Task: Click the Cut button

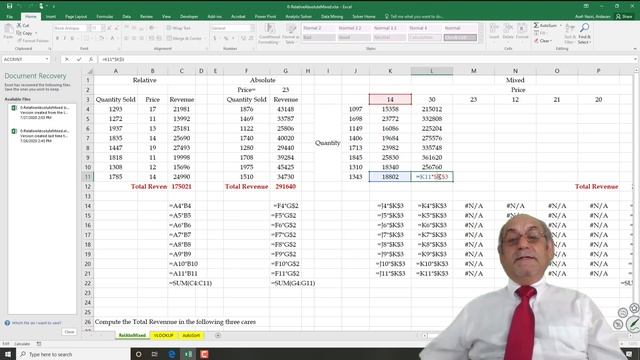Action: (x=23, y=25)
